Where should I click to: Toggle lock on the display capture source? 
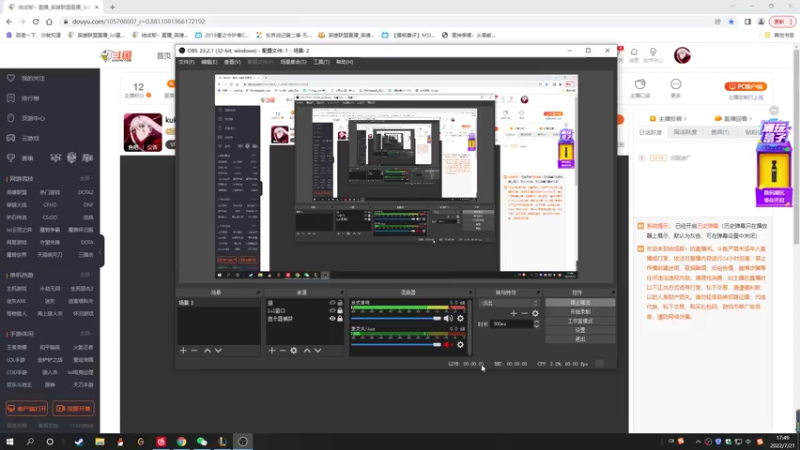click(x=340, y=319)
